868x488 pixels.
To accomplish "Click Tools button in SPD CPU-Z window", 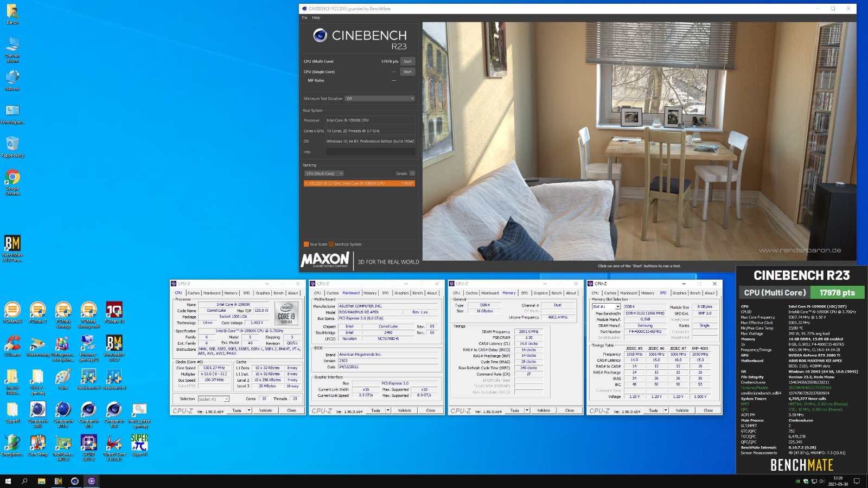I will pos(653,410).
